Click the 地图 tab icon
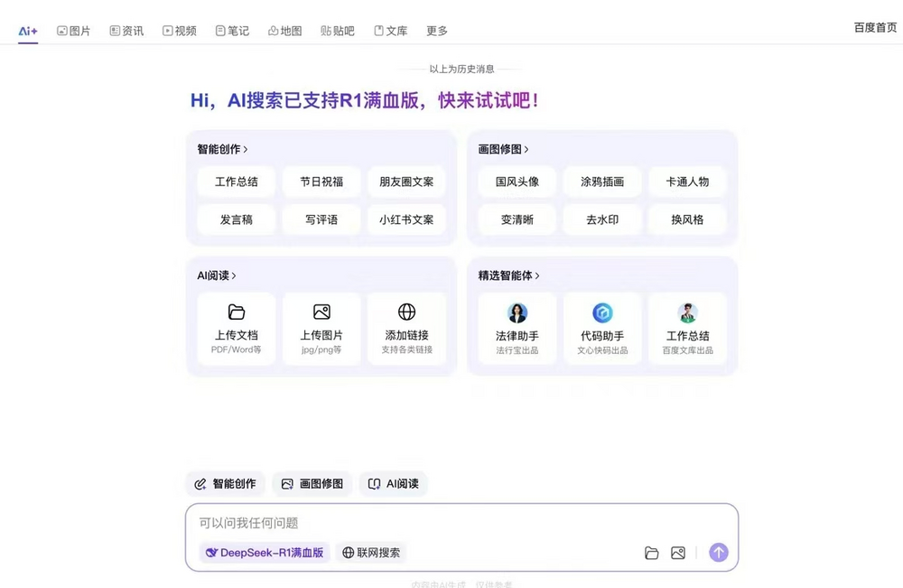Screen dimensions: 903x588 click(x=273, y=31)
